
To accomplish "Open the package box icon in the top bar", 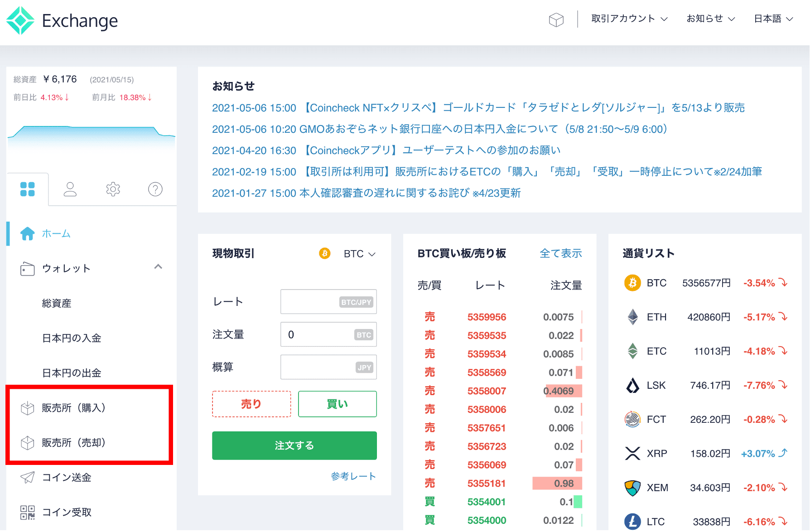I will coord(556,19).
